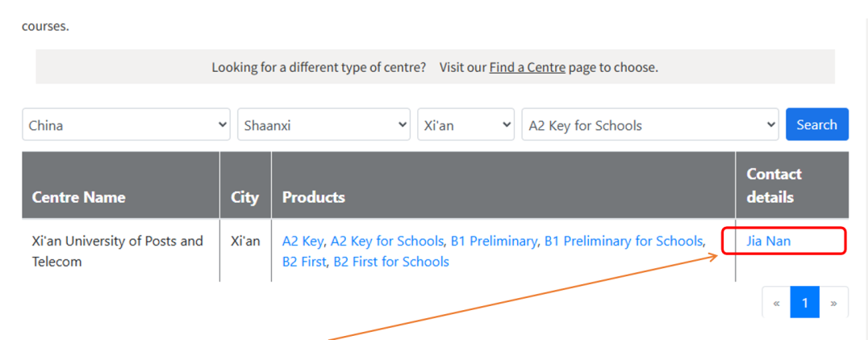Follow the Find a Centre link
This screenshot has width=868, height=340.
point(527,67)
